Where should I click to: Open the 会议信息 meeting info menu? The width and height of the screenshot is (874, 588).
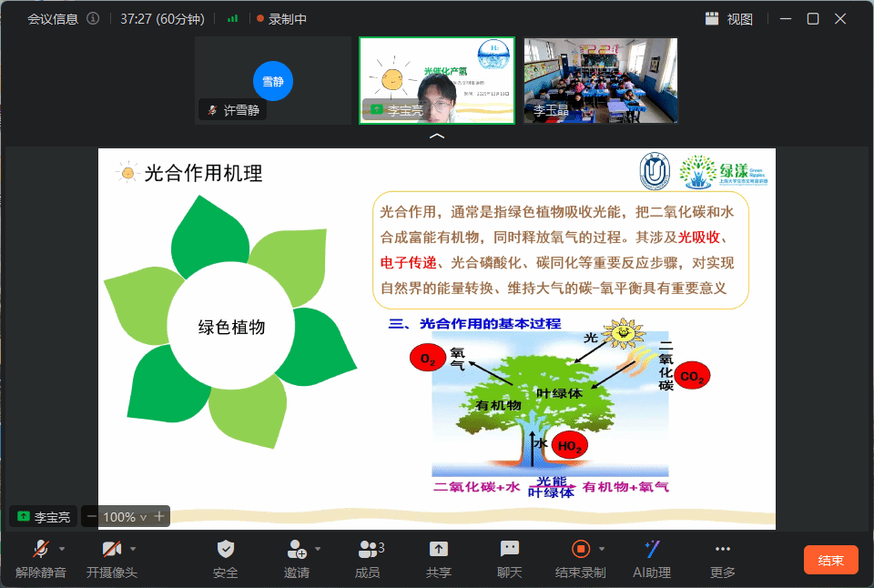53,18
